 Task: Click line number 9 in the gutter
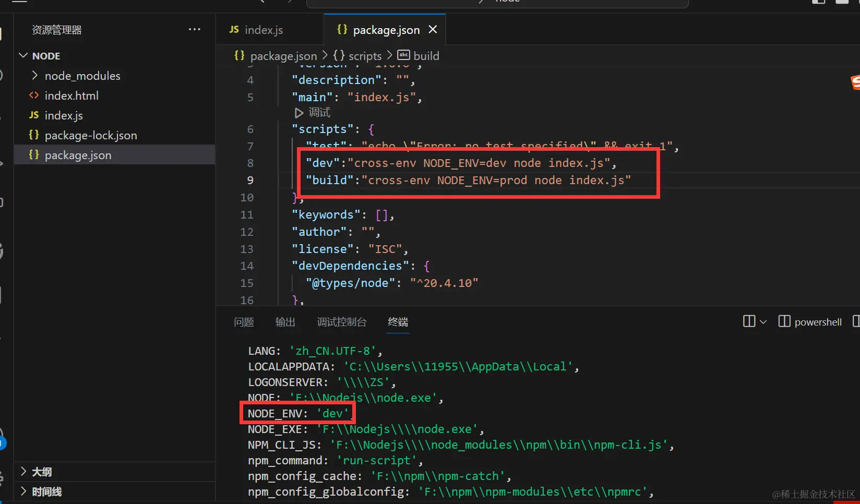tap(250, 181)
